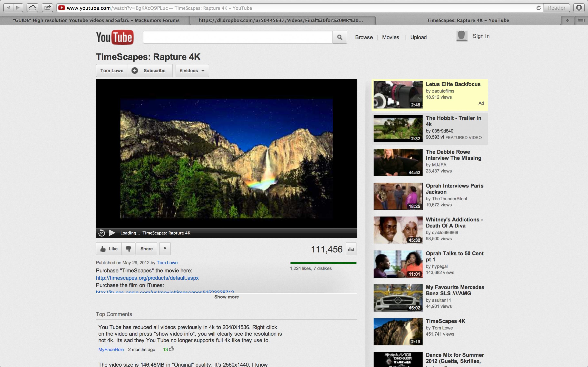This screenshot has width=588, height=367.
Task: Show Safari downloads arrow icon
Action: (x=579, y=8)
